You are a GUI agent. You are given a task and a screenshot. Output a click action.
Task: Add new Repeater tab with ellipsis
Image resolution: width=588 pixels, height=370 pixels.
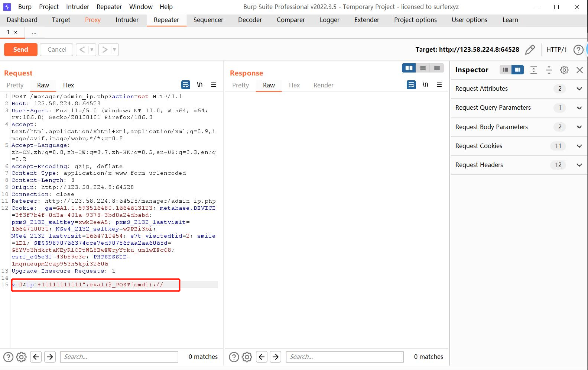coord(34,32)
